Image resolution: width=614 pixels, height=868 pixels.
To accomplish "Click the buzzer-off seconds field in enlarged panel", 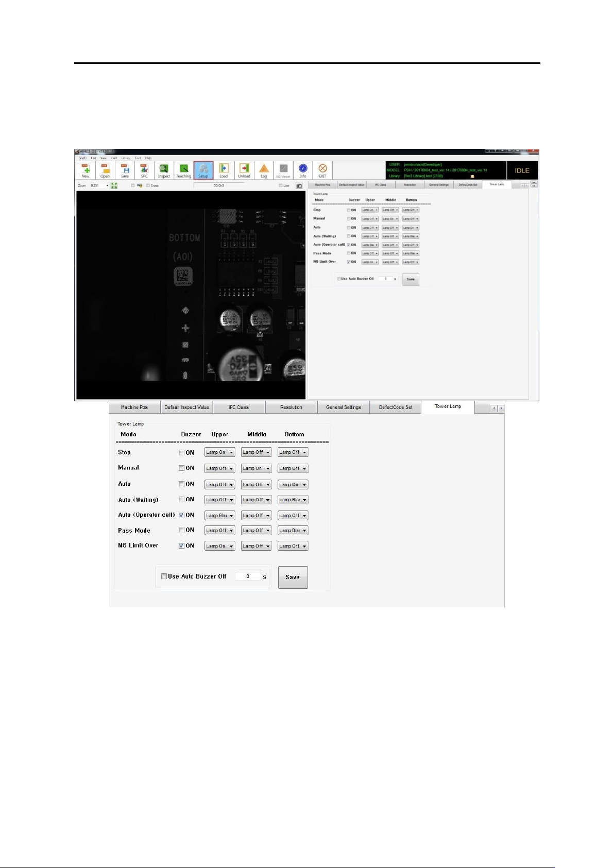I will click(x=248, y=576).
